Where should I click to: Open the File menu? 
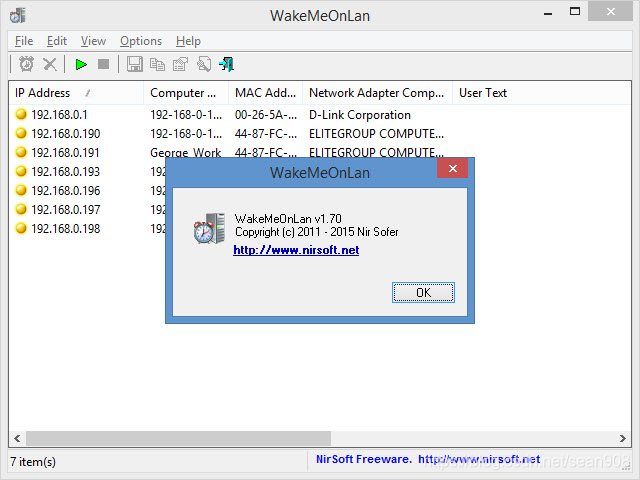(24, 41)
